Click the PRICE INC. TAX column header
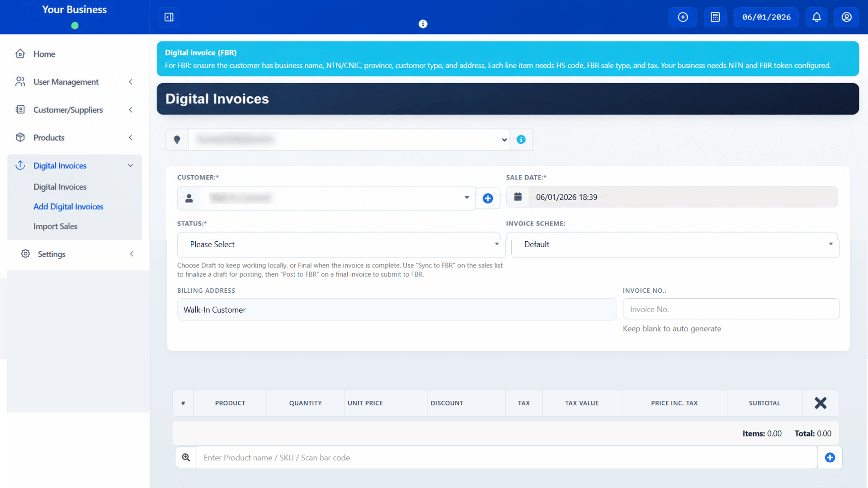Image resolution: width=868 pixels, height=488 pixels. [x=675, y=403]
